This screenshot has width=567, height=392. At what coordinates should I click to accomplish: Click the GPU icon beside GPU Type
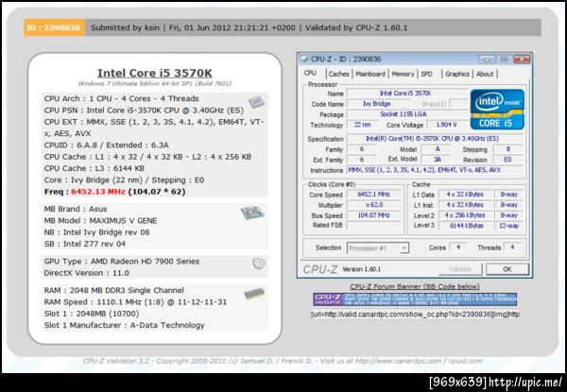click(259, 264)
